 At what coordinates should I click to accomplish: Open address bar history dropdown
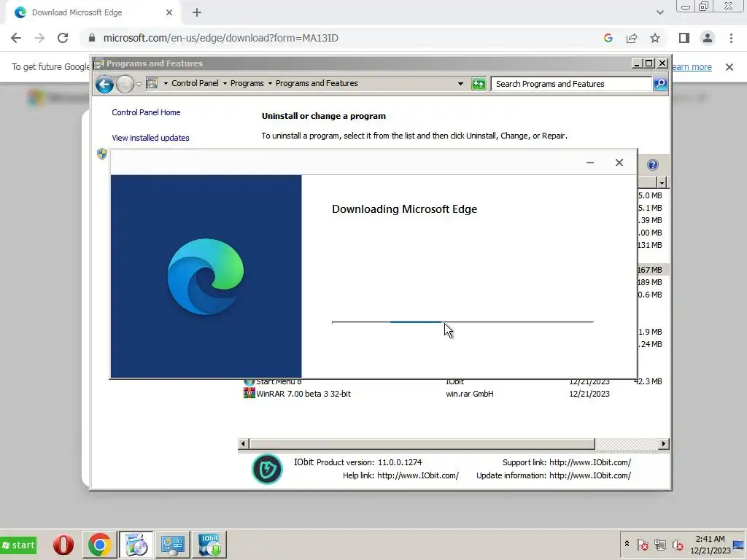tap(460, 84)
